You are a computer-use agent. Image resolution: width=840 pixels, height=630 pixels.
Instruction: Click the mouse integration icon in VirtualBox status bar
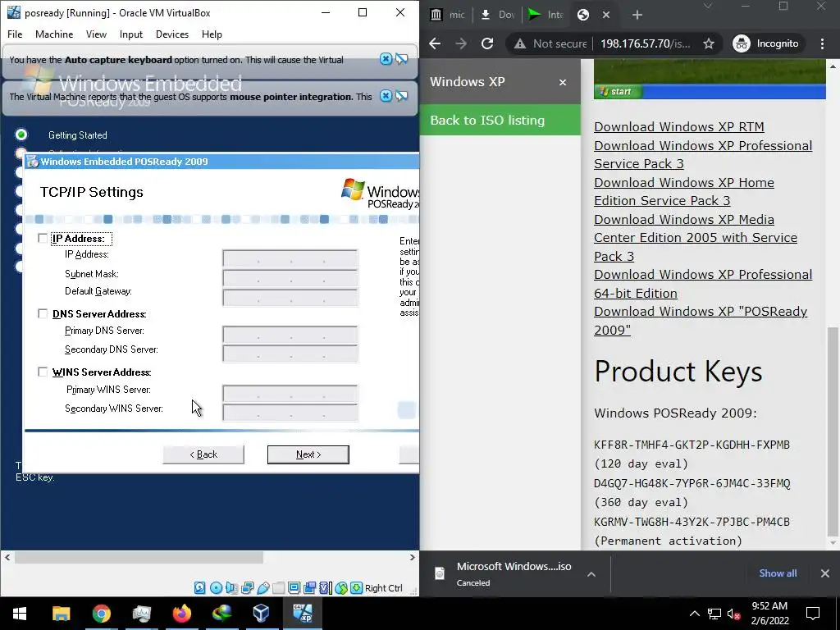click(341, 587)
